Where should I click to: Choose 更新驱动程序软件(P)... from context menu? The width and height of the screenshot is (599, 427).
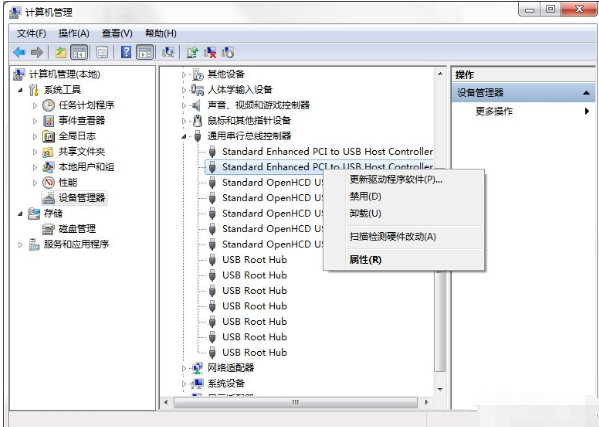[404, 179]
